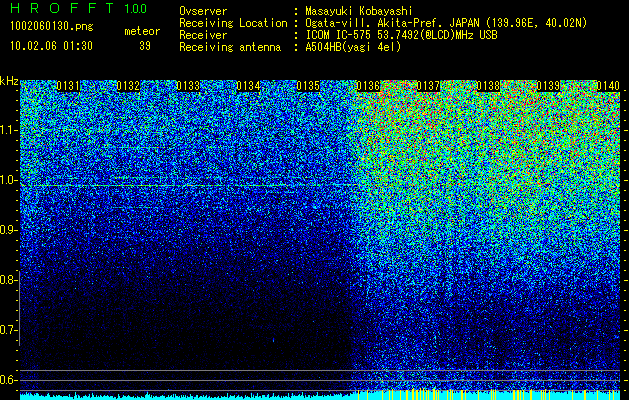This screenshot has height=400, width=629.
Task: Click the 0.8 frequency axis label
Action: pyautogui.click(x=7, y=280)
